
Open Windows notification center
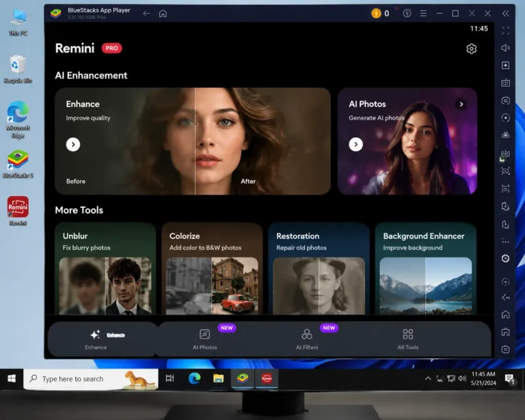point(509,378)
